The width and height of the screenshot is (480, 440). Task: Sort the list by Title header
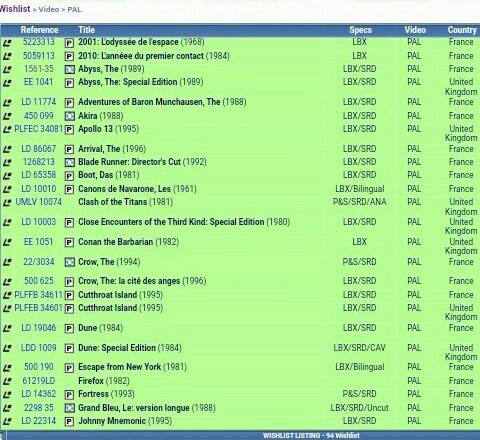click(86, 30)
